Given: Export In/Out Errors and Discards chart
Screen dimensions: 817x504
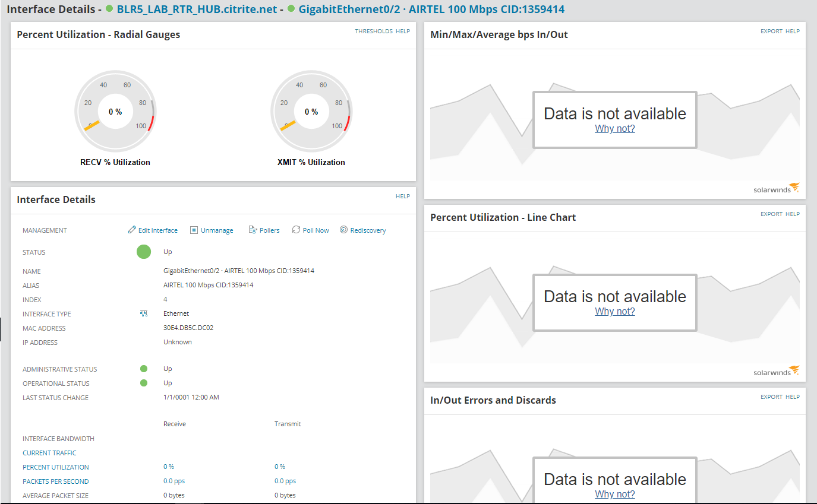Looking at the screenshot, I should pyautogui.click(x=771, y=397).
